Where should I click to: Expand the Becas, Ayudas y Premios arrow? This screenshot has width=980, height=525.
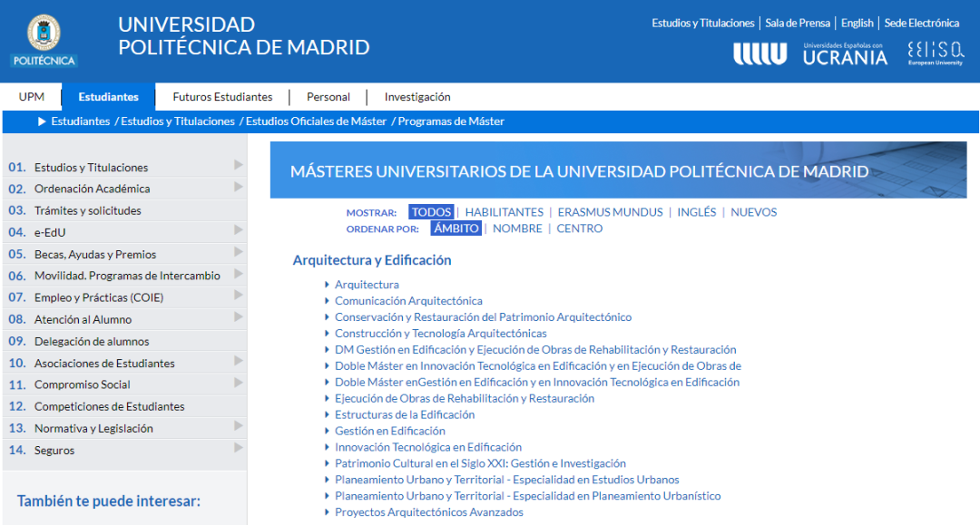(x=238, y=251)
